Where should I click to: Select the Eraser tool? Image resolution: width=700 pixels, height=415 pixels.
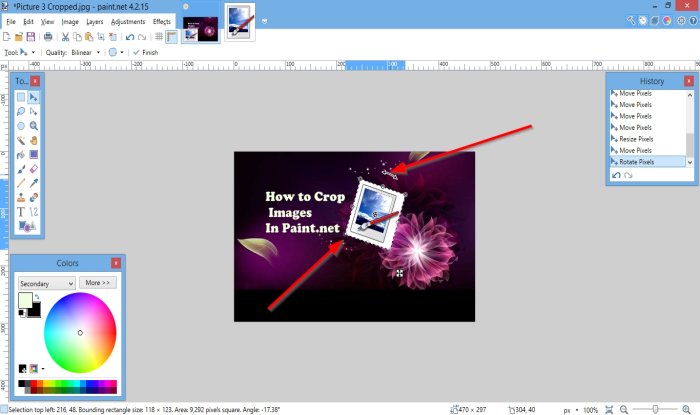pos(33,169)
